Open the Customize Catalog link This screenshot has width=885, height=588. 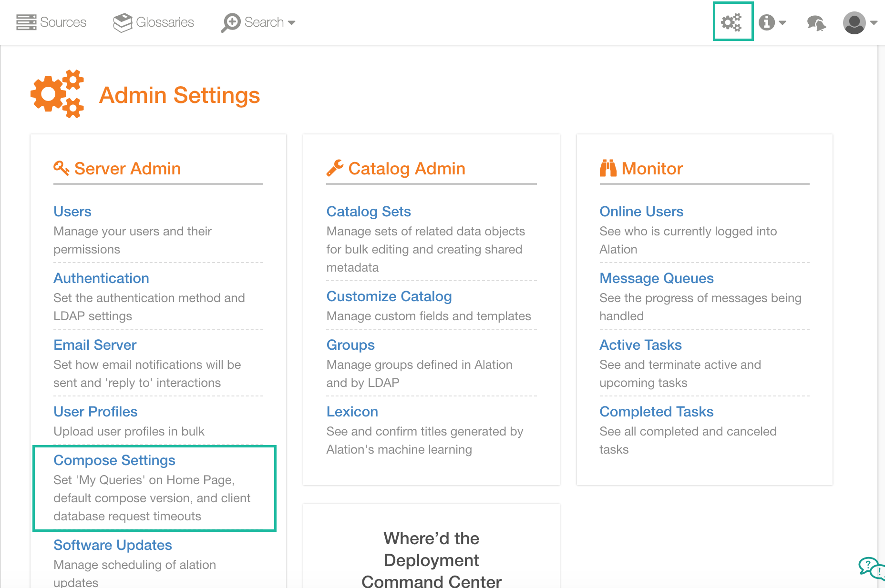389,296
